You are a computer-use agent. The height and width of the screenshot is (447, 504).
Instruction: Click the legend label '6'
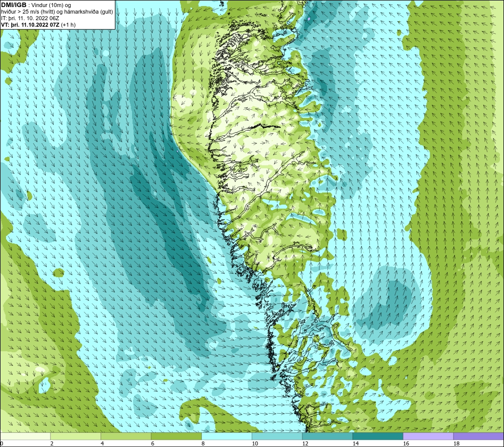[152, 443]
